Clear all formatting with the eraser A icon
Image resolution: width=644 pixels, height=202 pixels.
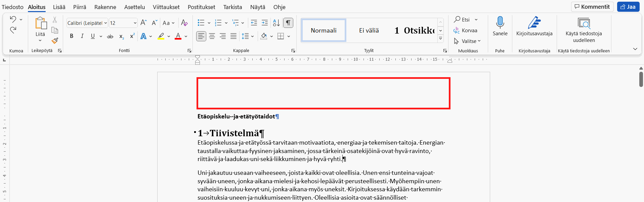(184, 23)
